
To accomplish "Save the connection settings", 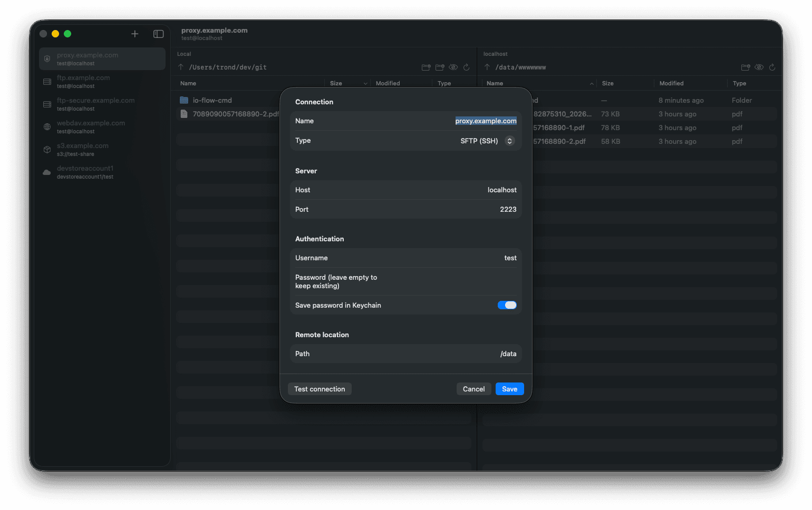I will 509,389.
